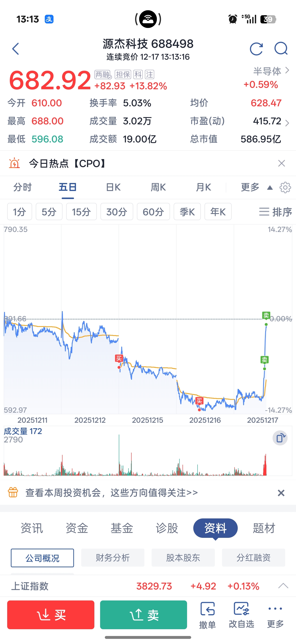The image size is (296, 644).
Task: Close the weekly investment opportunities banner
Action: [x=281, y=493]
